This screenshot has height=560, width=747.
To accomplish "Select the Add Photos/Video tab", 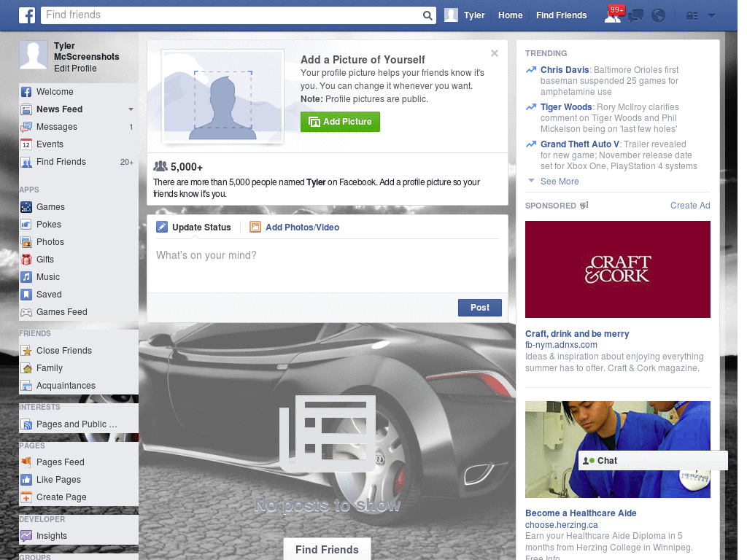I will [x=295, y=227].
